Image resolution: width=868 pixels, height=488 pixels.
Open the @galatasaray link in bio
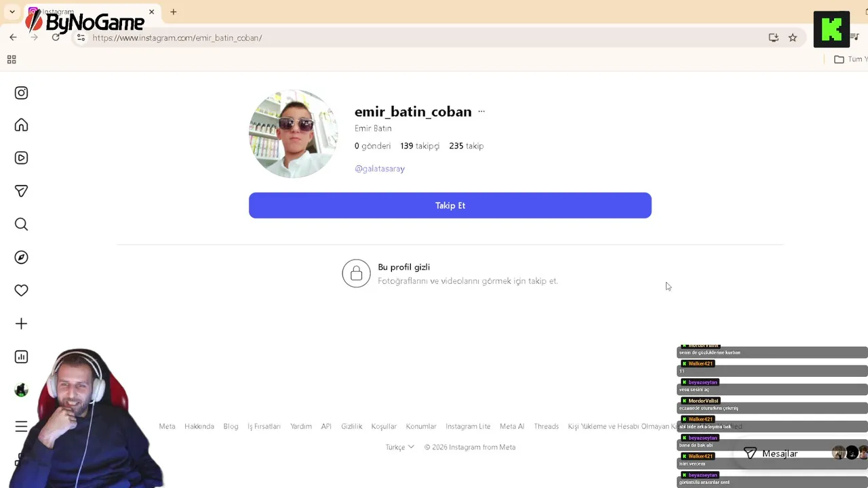coord(380,169)
